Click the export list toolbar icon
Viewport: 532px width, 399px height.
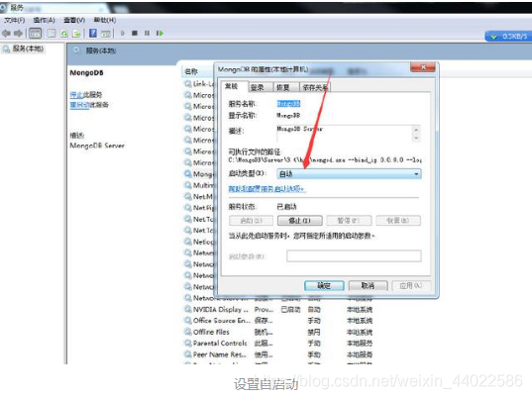(x=76, y=34)
